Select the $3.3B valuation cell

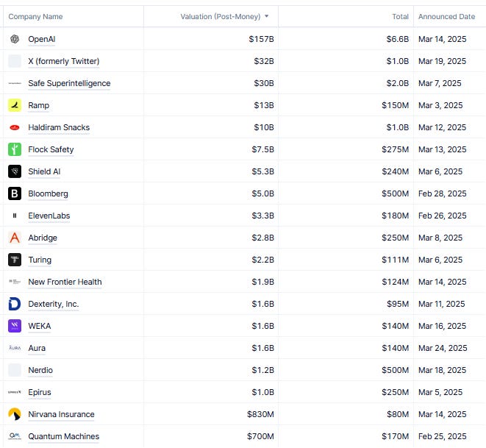(x=211, y=216)
